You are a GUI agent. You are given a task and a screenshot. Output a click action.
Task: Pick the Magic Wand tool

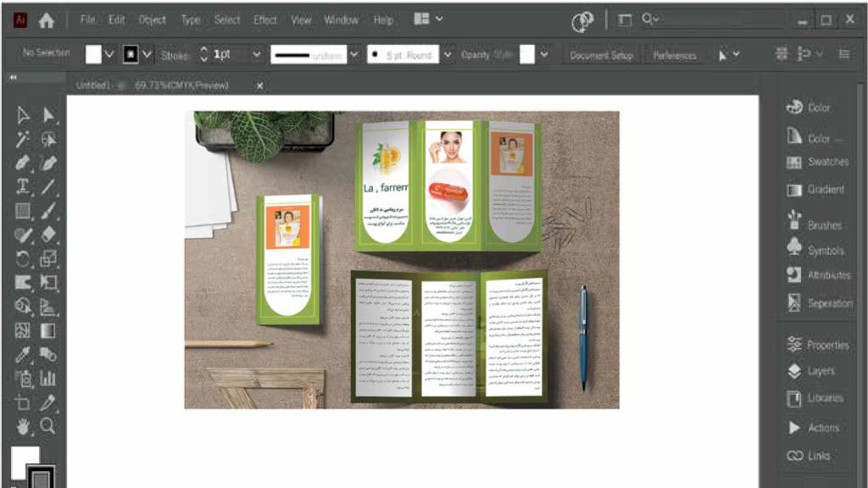point(23,140)
